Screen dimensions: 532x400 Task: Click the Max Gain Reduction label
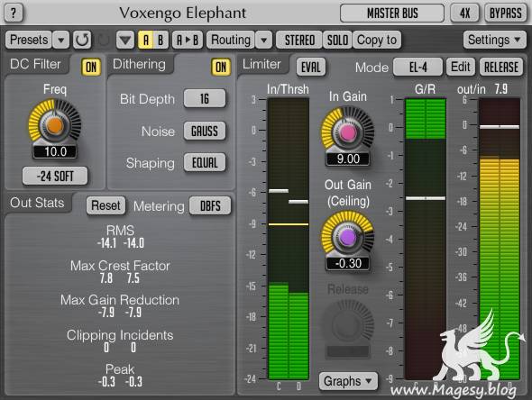click(120, 300)
